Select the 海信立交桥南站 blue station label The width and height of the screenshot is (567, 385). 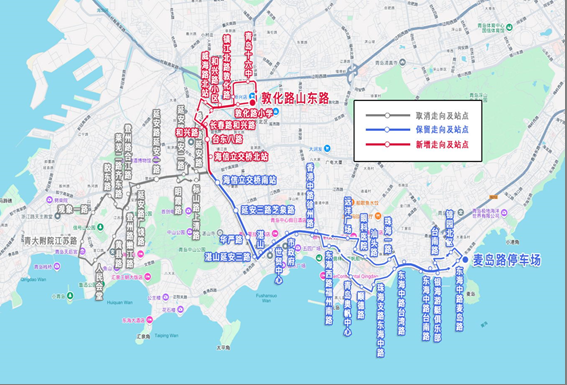[x=249, y=180]
